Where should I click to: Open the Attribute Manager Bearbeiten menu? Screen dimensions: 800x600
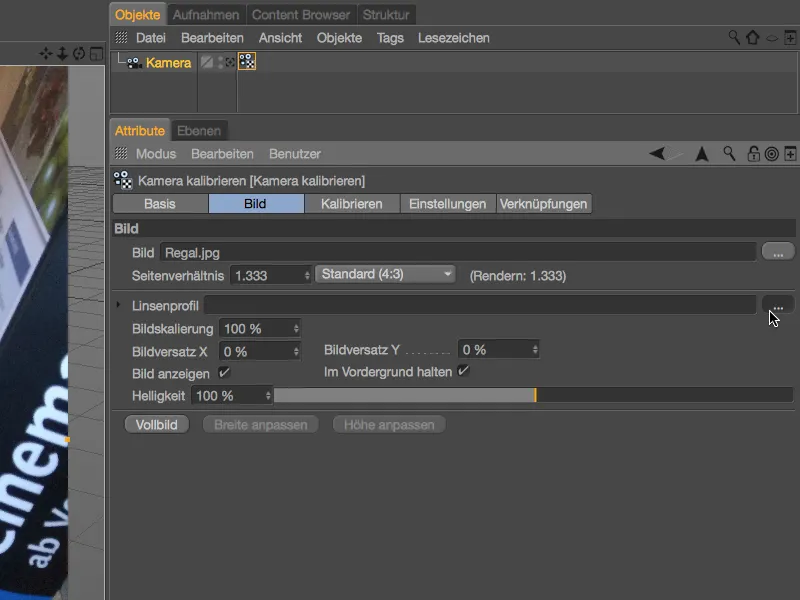pyautogui.click(x=222, y=154)
